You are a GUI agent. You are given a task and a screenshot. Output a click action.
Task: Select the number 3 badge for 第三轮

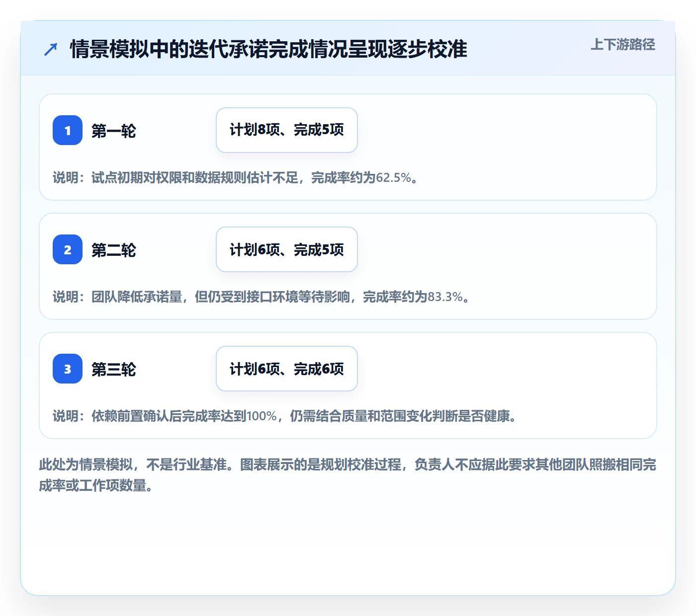click(x=68, y=369)
